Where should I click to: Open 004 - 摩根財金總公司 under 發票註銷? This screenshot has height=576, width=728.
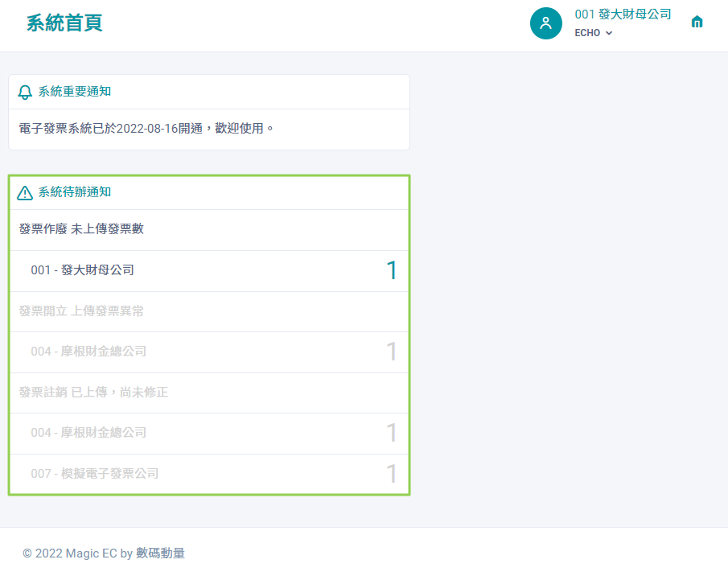coord(209,433)
